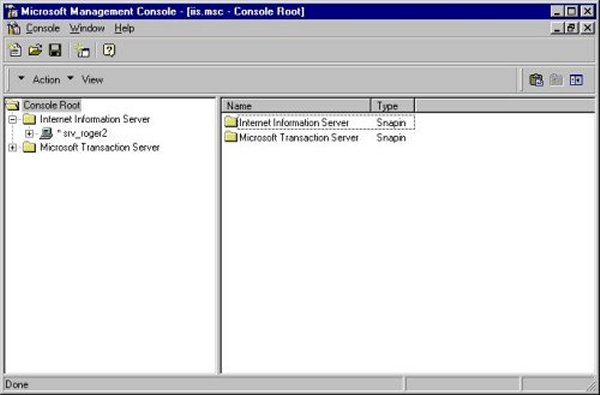Screen dimensions: 600x395
Task: Open the Action dropdown menu
Action: 39,80
